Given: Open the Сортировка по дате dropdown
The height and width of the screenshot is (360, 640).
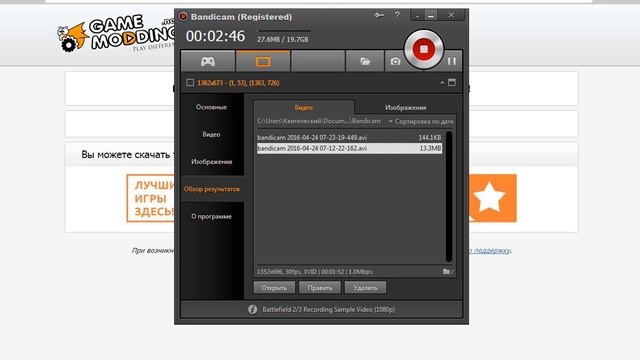Looking at the screenshot, I should [x=421, y=121].
